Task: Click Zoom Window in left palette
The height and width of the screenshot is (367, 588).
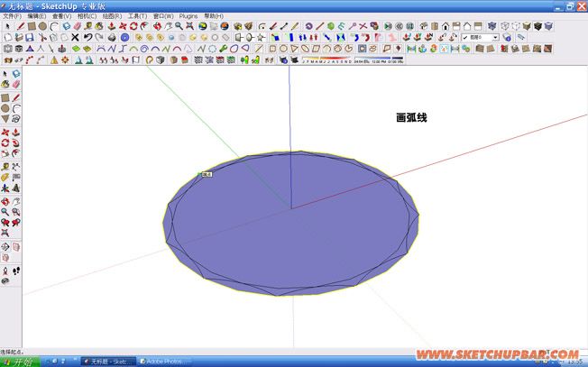Action: pos(15,212)
